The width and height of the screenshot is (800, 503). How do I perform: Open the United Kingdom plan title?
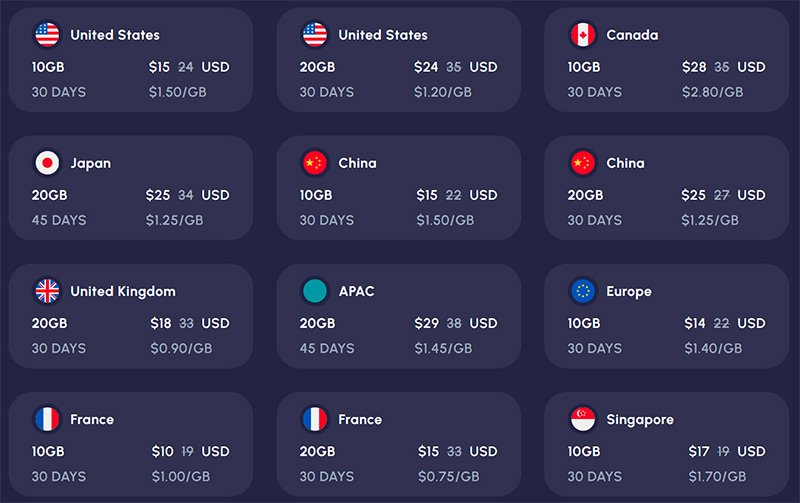pos(122,291)
